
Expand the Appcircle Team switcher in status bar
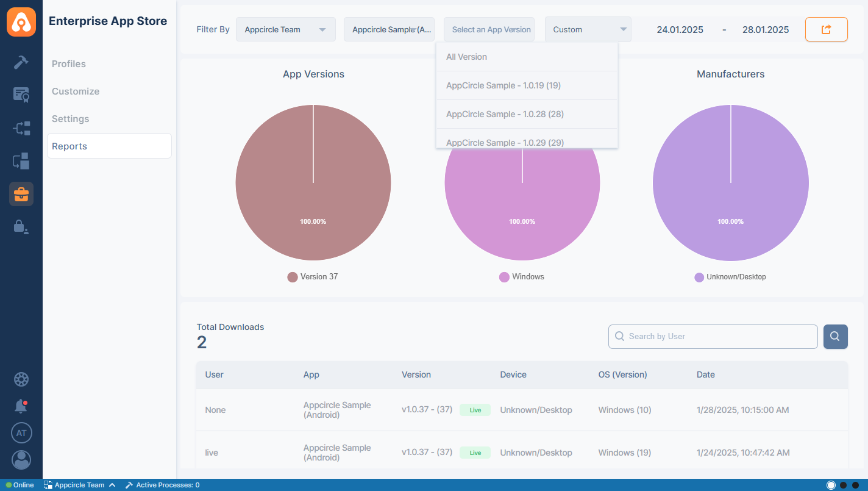pos(79,485)
